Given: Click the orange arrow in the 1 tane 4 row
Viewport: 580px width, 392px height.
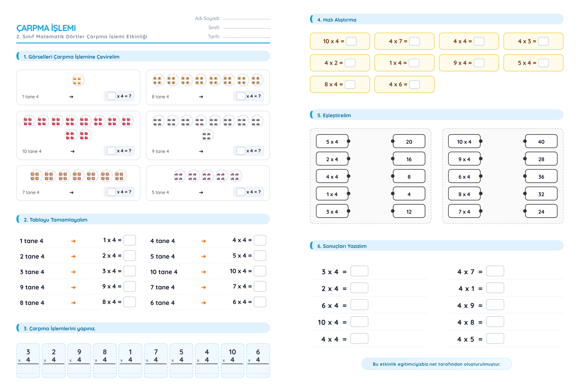Looking at the screenshot, I should click(73, 241).
